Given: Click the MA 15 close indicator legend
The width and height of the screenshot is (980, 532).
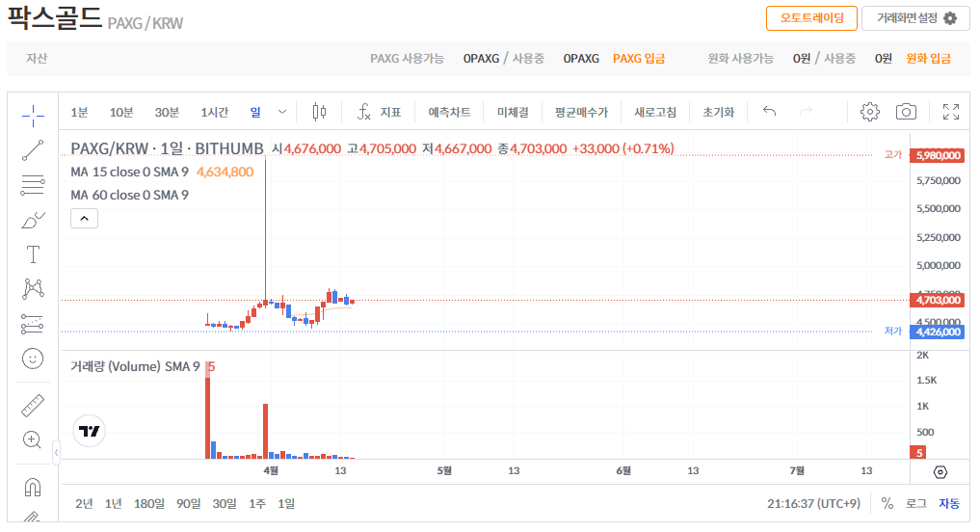Looking at the screenshot, I should pyautogui.click(x=129, y=172).
